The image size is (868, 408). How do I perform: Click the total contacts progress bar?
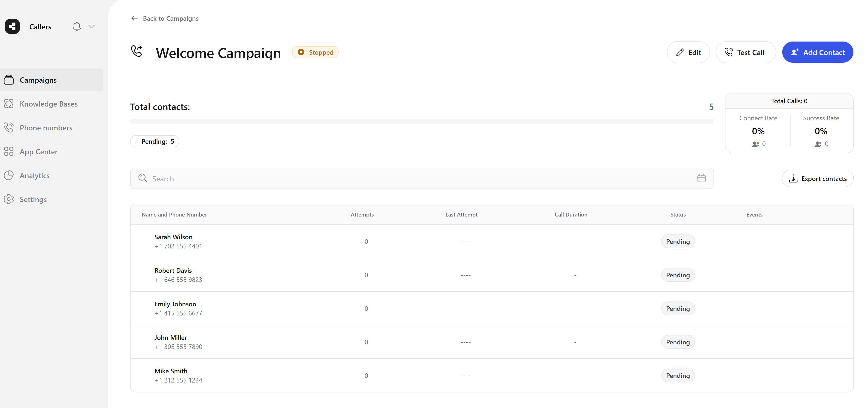[x=422, y=121]
